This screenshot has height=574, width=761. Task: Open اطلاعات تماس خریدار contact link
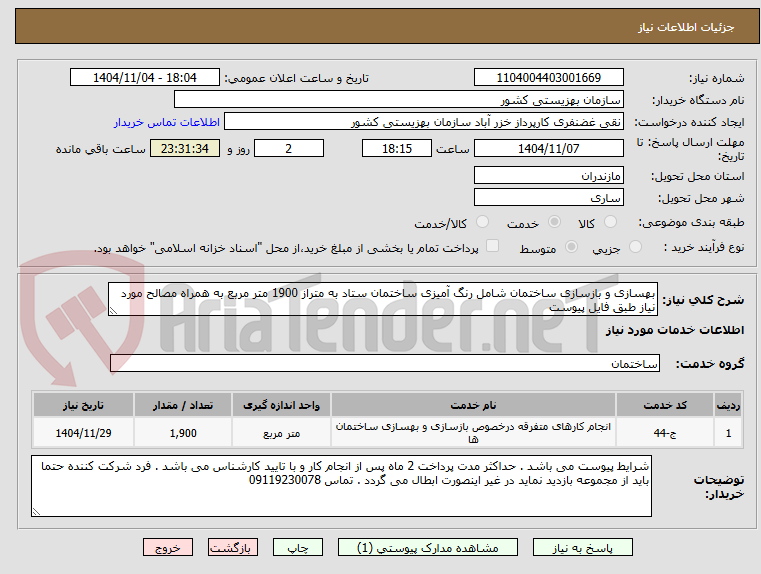coord(166,122)
